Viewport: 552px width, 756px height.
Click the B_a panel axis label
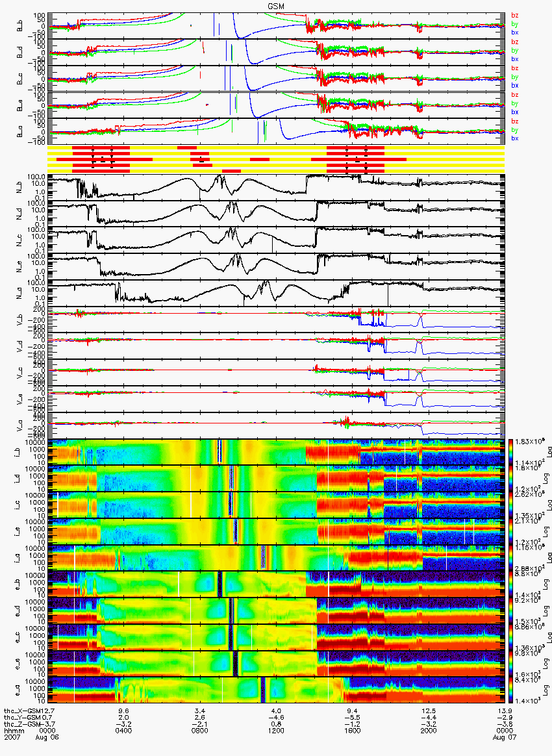pyautogui.click(x=20, y=132)
